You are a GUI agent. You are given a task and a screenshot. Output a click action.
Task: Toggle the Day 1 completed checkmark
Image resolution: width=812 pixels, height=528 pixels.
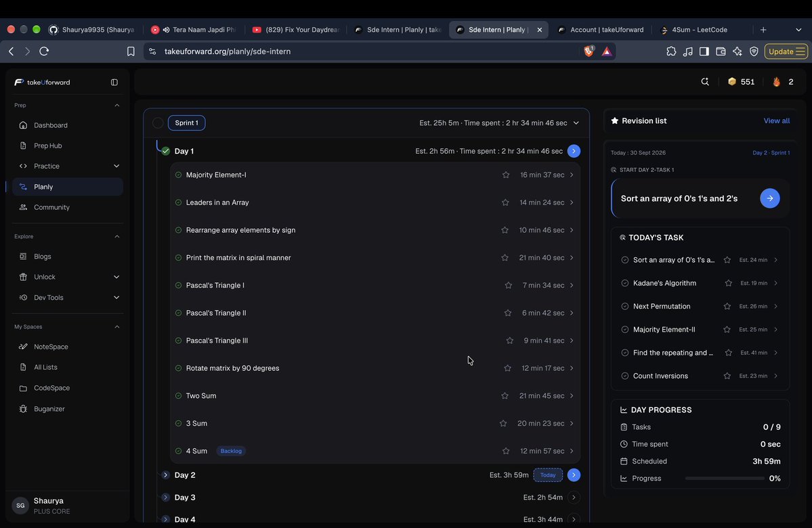tap(166, 151)
